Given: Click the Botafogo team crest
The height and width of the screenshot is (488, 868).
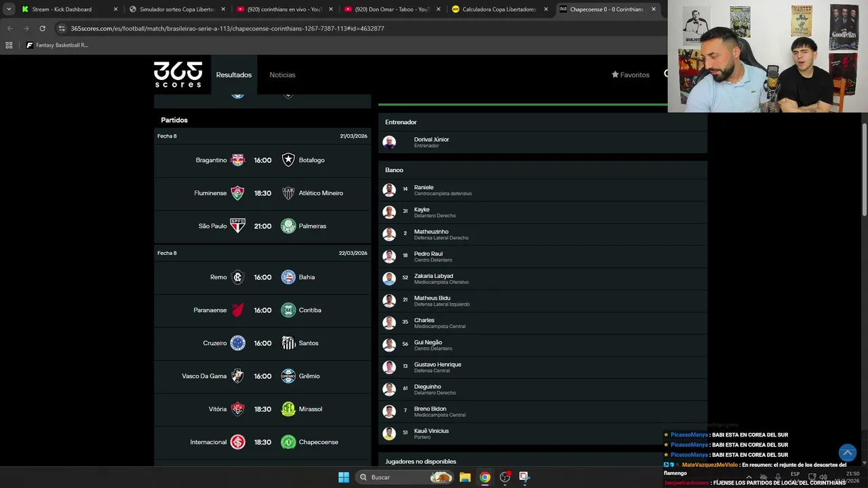Looking at the screenshot, I should (288, 160).
